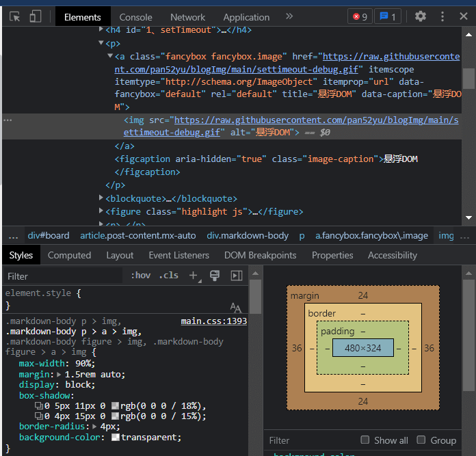Open the img src settimeout-debug.gif link

291,126
